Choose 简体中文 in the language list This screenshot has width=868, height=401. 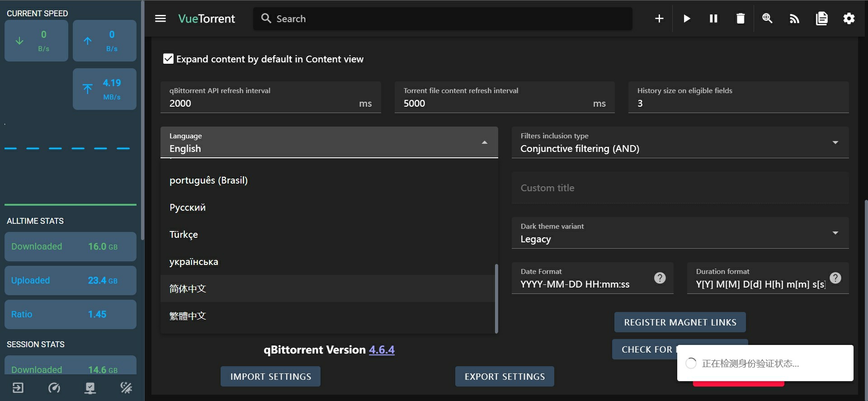pos(188,289)
